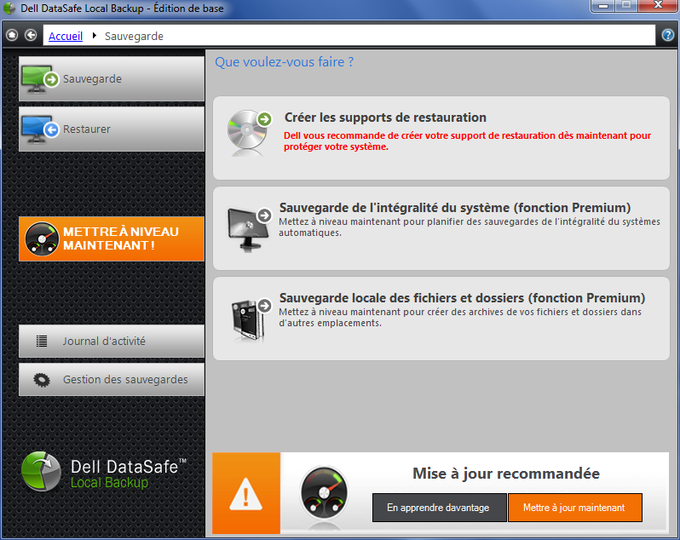
Task: Minimize the Dell DataSafe window
Action: pyautogui.click(x=603, y=6)
